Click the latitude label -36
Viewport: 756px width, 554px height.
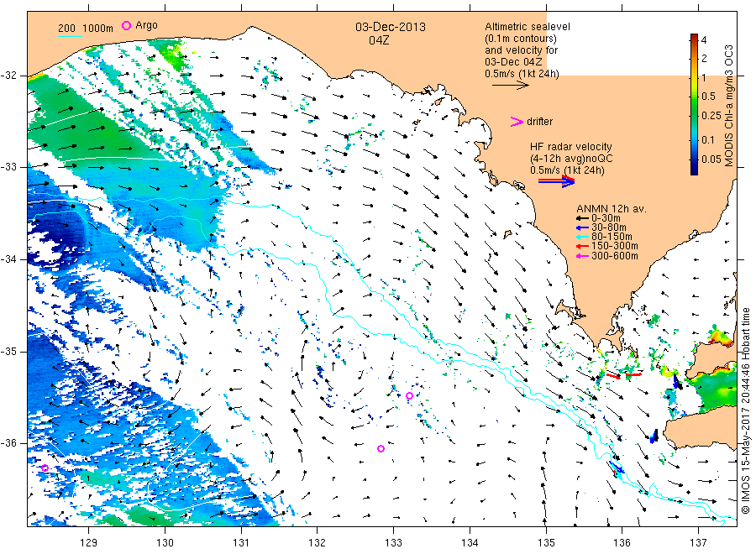coord(9,443)
